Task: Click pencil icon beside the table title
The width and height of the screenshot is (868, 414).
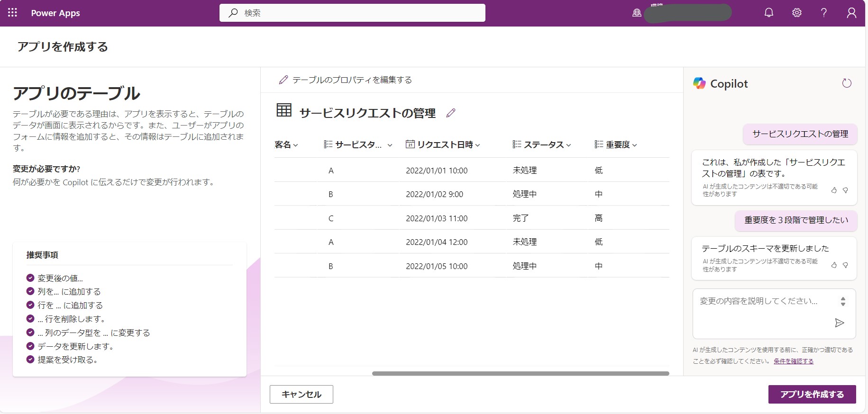Action: 451,113
